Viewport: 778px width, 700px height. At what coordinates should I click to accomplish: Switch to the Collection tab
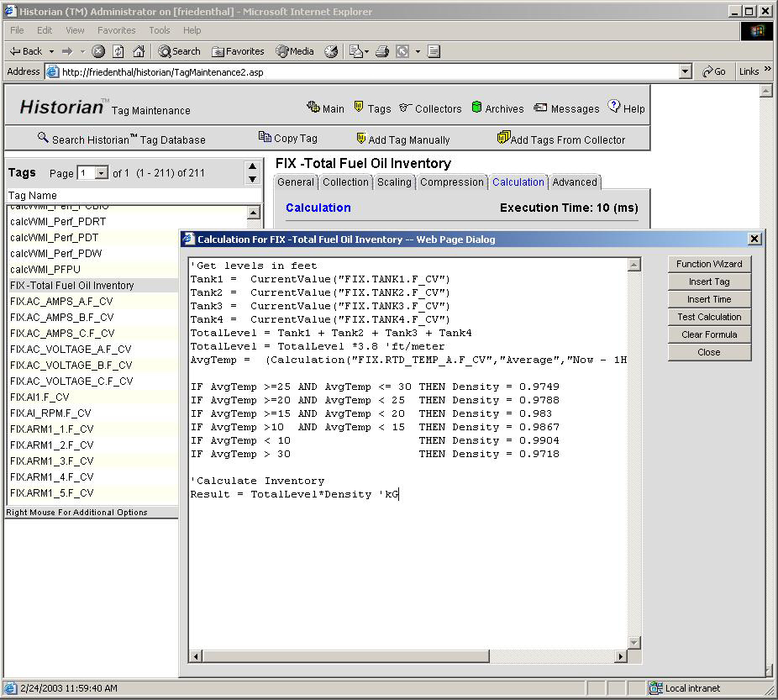point(345,182)
